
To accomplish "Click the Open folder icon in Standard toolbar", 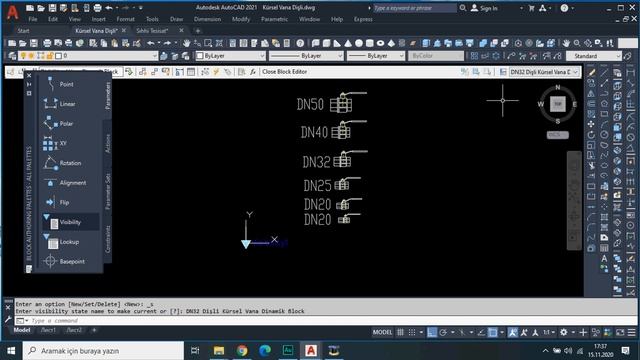I will pos(23,43).
